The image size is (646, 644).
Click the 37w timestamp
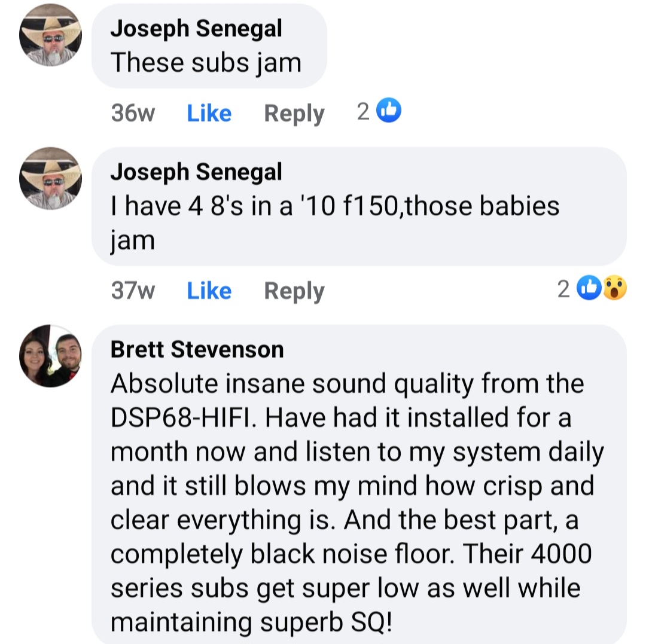point(133,291)
